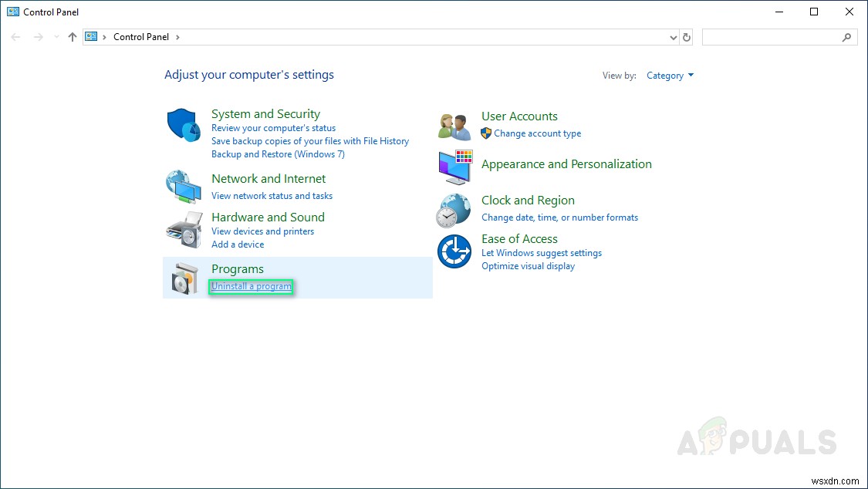Open Uninstall a program

point(251,286)
